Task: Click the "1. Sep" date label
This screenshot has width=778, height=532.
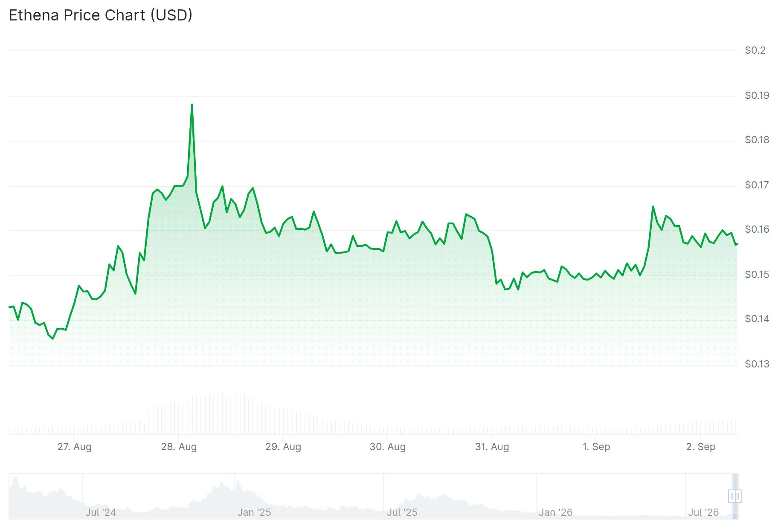Action: coord(596,447)
